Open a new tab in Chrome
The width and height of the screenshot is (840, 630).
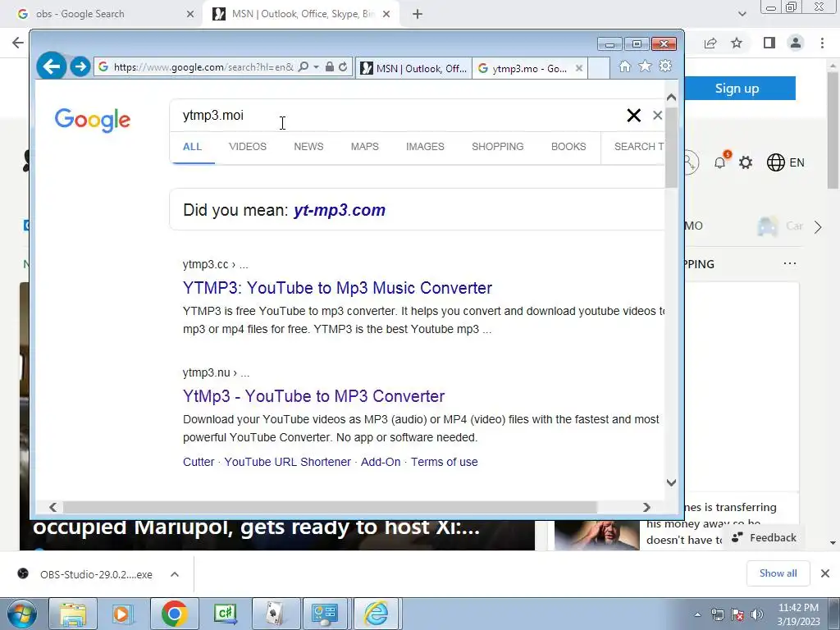click(418, 14)
